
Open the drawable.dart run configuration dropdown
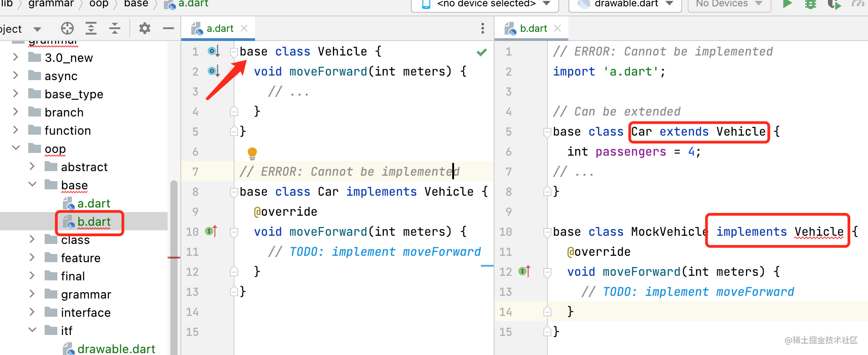point(626,4)
